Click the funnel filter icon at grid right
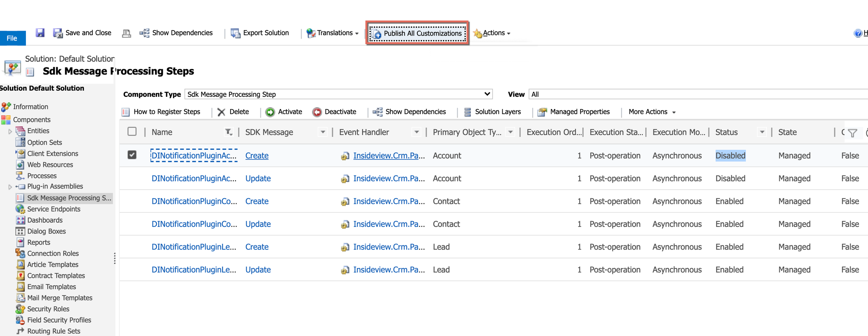This screenshot has width=868, height=336. (852, 133)
